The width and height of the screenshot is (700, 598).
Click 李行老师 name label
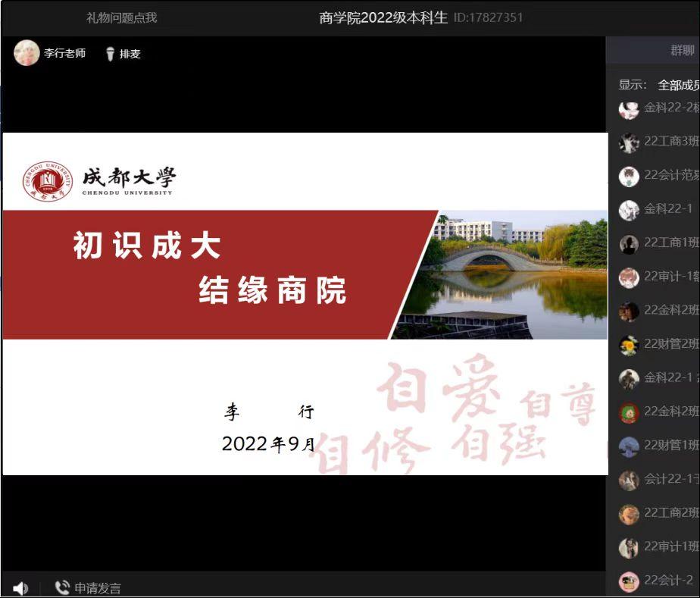coord(64,53)
